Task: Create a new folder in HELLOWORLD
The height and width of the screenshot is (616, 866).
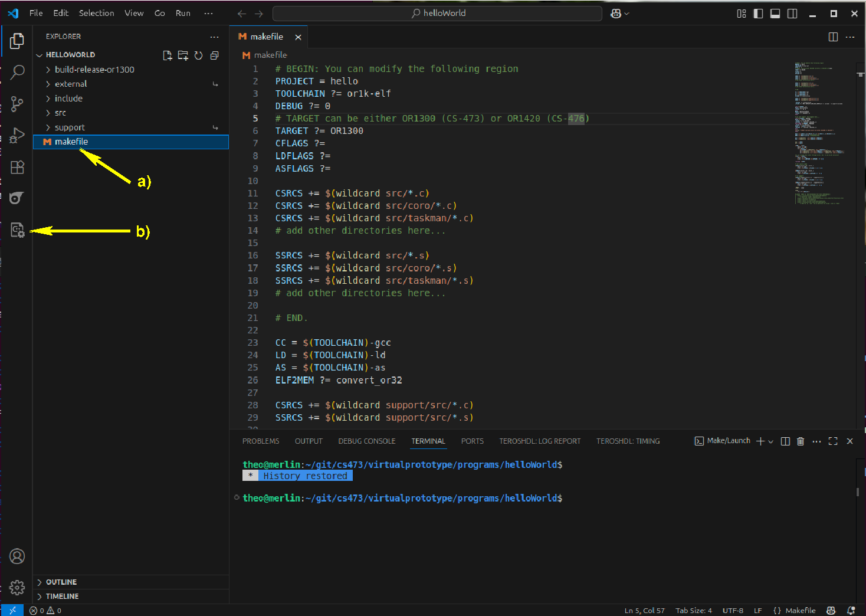Action: pyautogui.click(x=183, y=55)
